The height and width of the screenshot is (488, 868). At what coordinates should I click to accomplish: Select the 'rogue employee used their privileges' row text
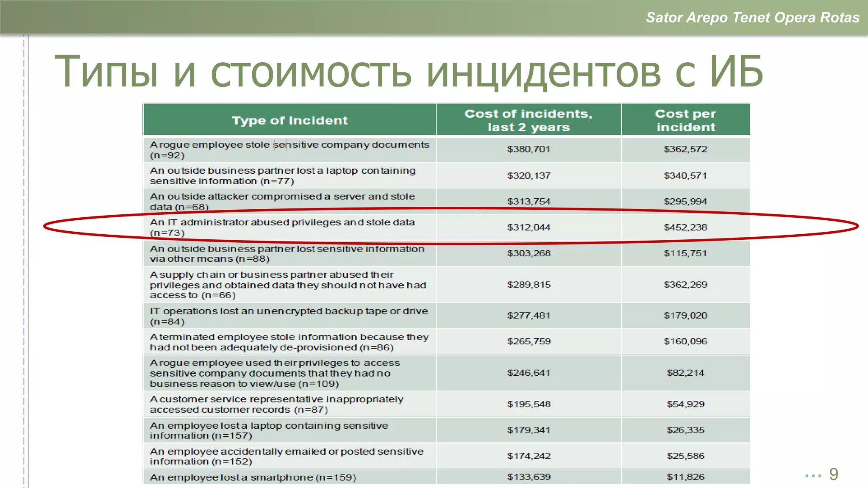point(275,373)
